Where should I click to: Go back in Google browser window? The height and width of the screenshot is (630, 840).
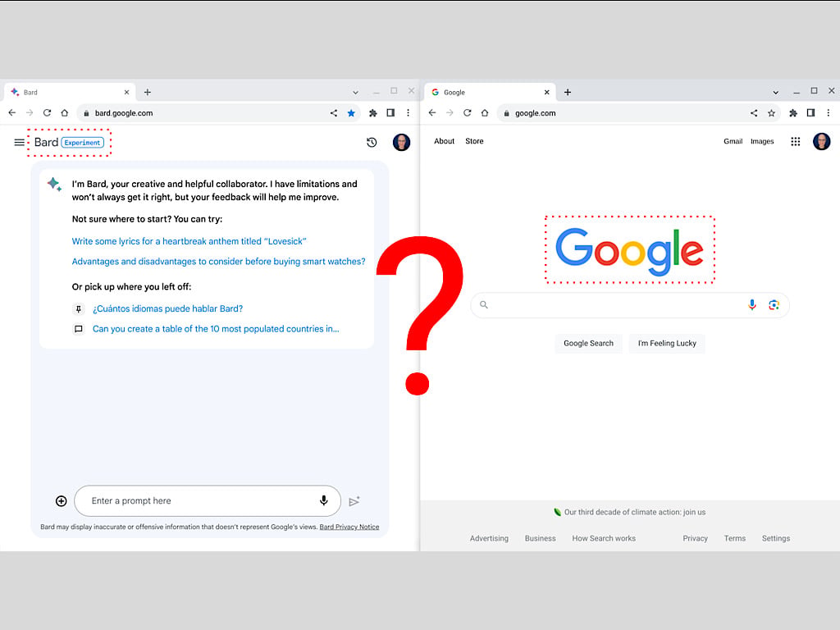click(432, 113)
